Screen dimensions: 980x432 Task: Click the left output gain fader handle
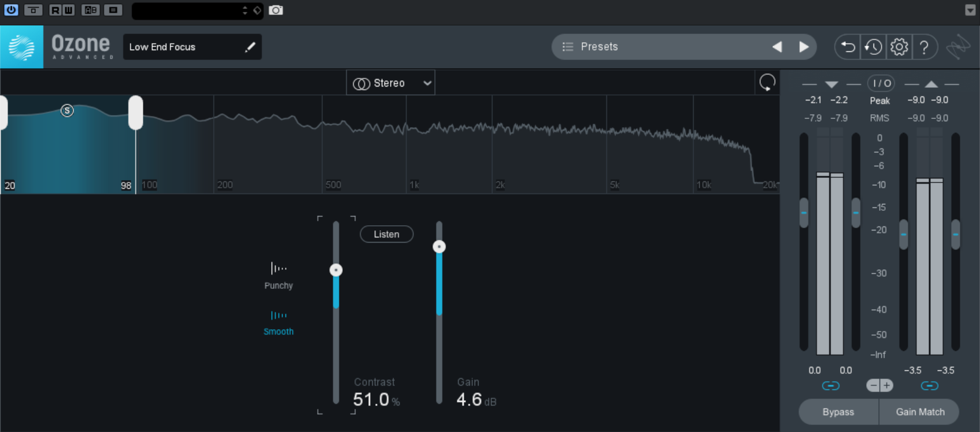[904, 234]
